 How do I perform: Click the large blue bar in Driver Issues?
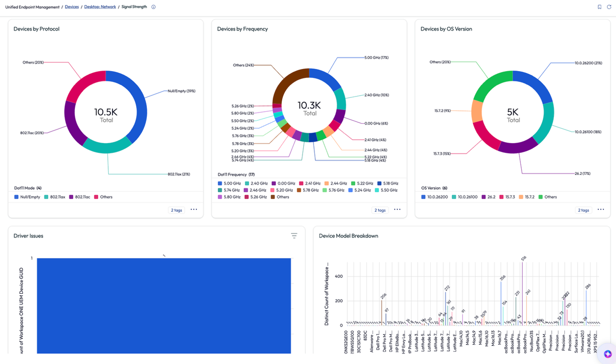164,306
